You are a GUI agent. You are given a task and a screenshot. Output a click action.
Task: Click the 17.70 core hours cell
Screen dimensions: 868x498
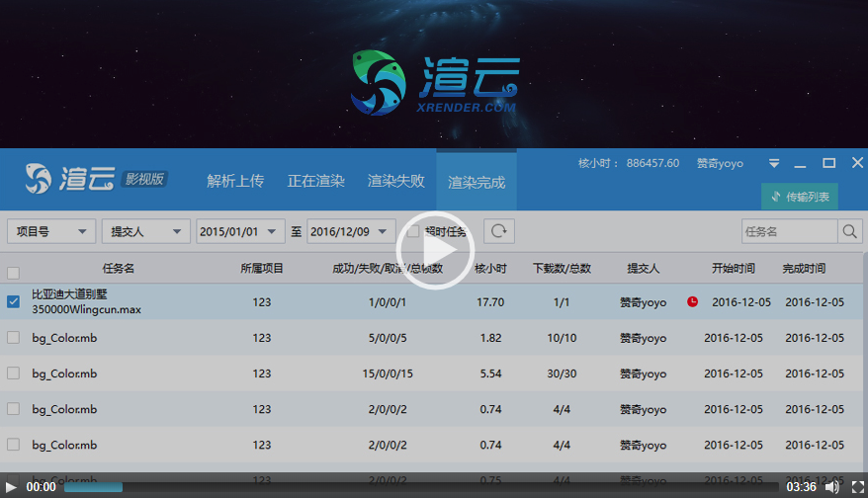pos(490,302)
